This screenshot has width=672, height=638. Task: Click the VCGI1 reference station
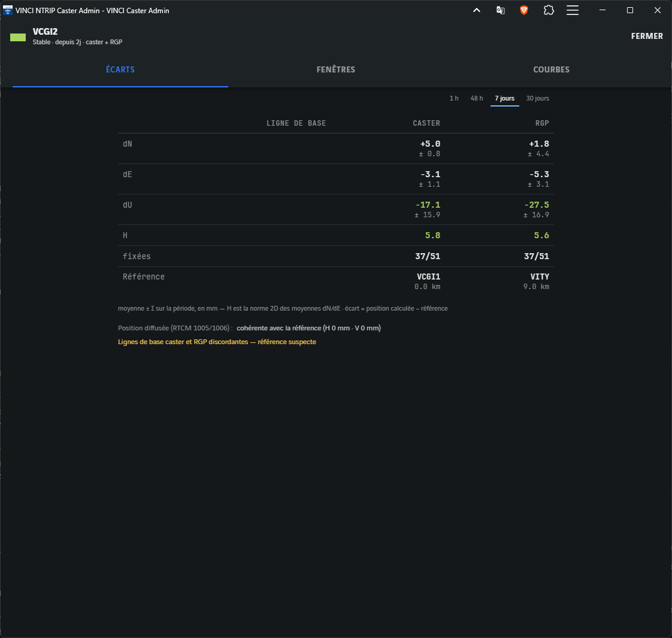pos(429,277)
